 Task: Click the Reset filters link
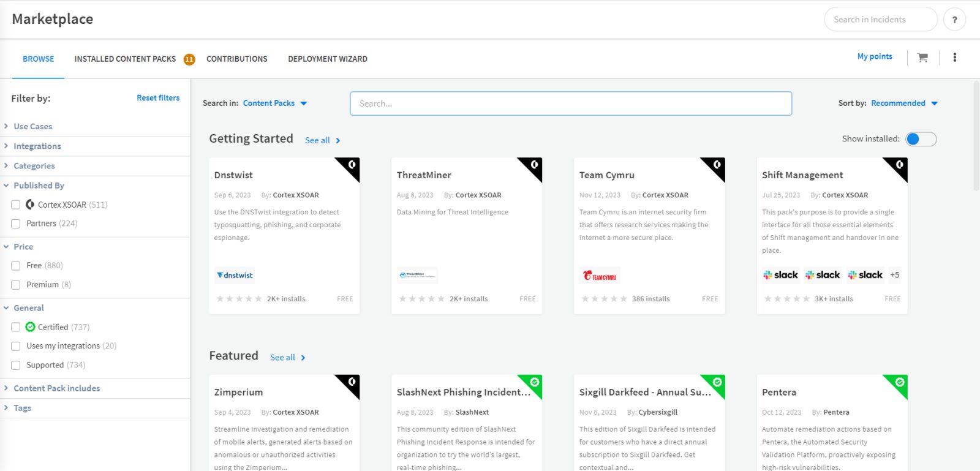(158, 98)
